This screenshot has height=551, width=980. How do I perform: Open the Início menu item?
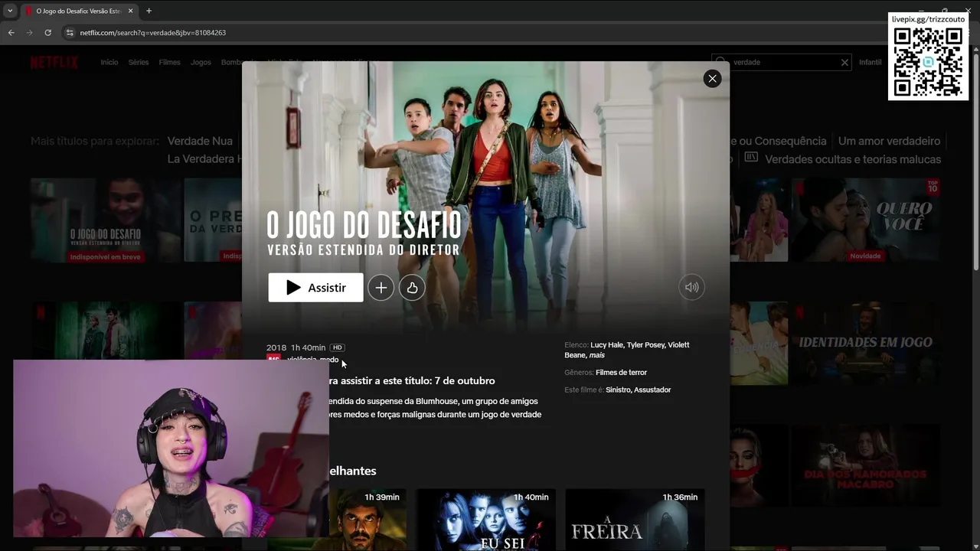tap(109, 62)
